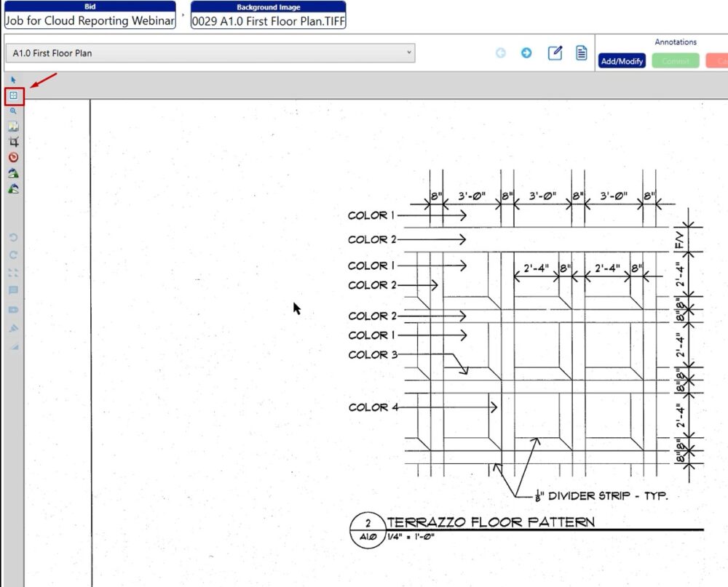This screenshot has width=728, height=587.
Task: Click the greyed-out undo arrow icon
Action: 13,238
